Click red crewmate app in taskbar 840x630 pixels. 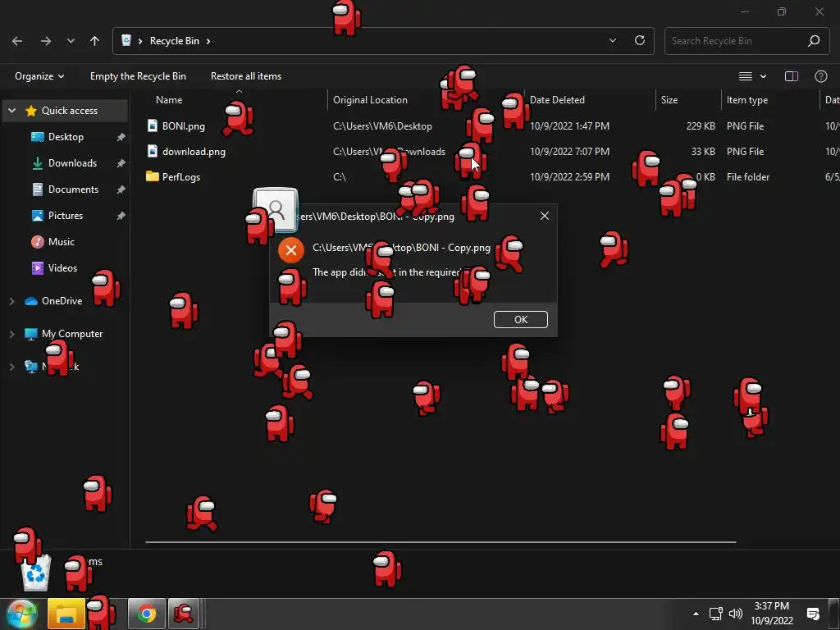click(183, 614)
